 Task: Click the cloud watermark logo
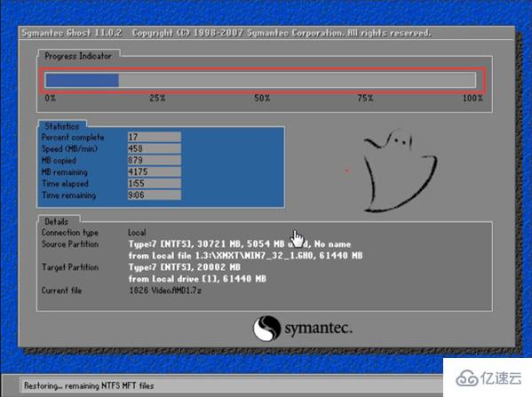coord(467,378)
